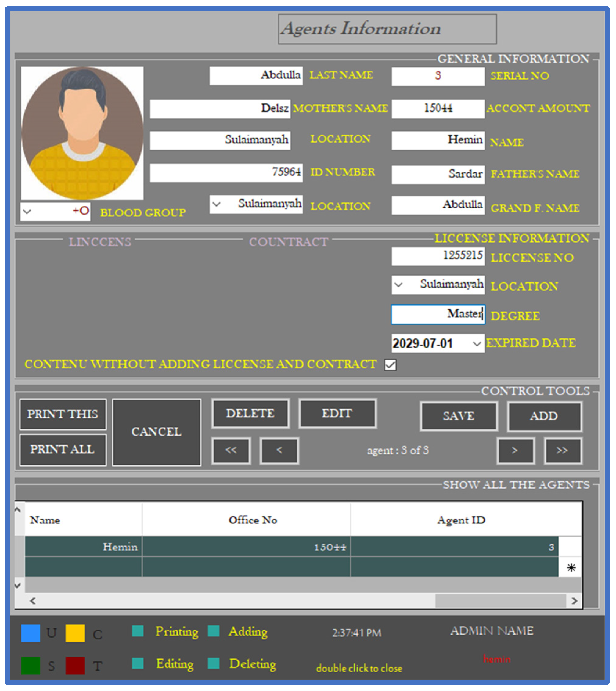The width and height of the screenshot is (616, 691).
Task: Uncheck 'Contenu without adding liccense and contract'
Action: tap(390, 365)
